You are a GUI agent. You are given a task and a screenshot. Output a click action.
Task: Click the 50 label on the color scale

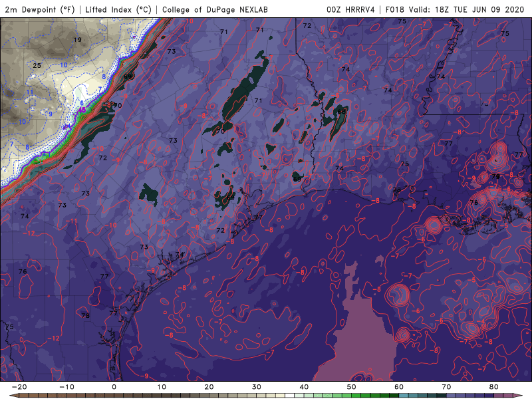click(352, 387)
